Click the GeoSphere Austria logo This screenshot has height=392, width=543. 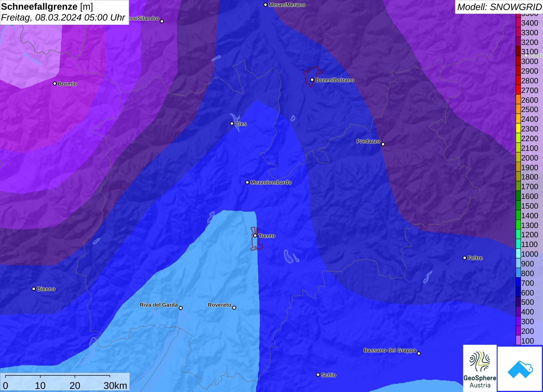click(x=480, y=368)
